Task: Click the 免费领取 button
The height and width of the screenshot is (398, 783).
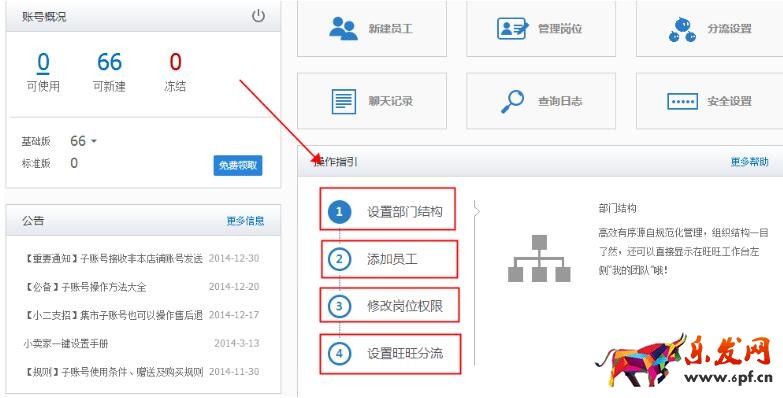Action: coord(238,165)
